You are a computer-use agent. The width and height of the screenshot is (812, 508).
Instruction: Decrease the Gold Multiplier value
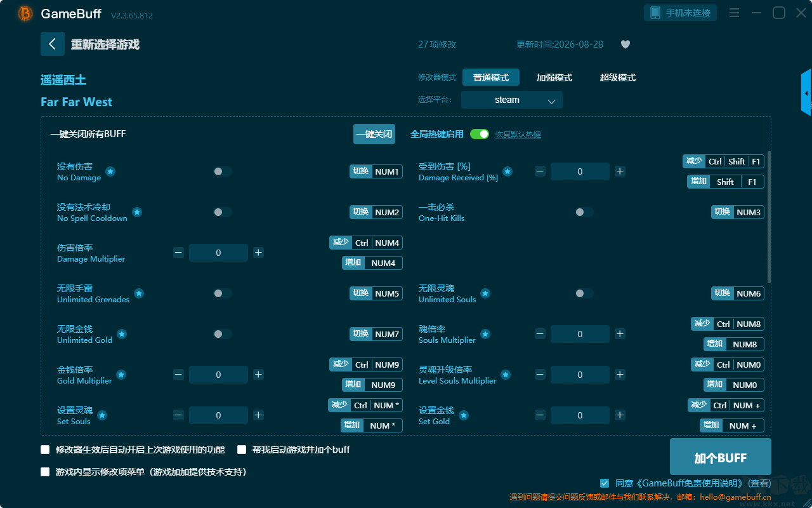coord(178,375)
